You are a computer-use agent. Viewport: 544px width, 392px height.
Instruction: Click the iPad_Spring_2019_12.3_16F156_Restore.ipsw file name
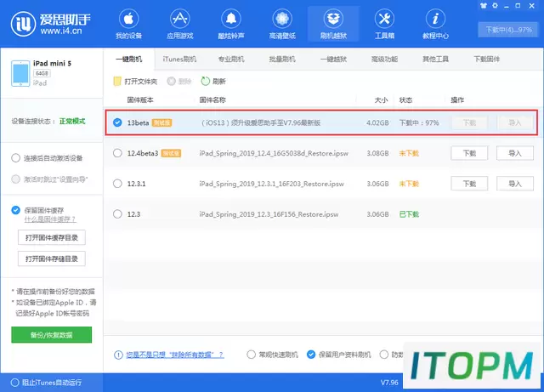click(269, 214)
